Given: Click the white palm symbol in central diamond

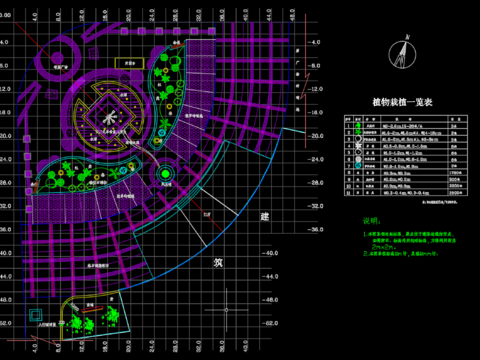Looking at the screenshot, I should pos(110,118).
